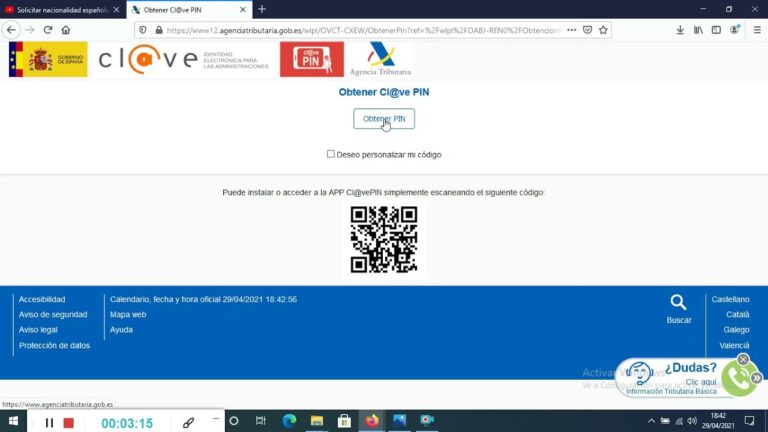Open Cortana search circle in taskbar
This screenshot has height=432, width=768.
click(234, 421)
